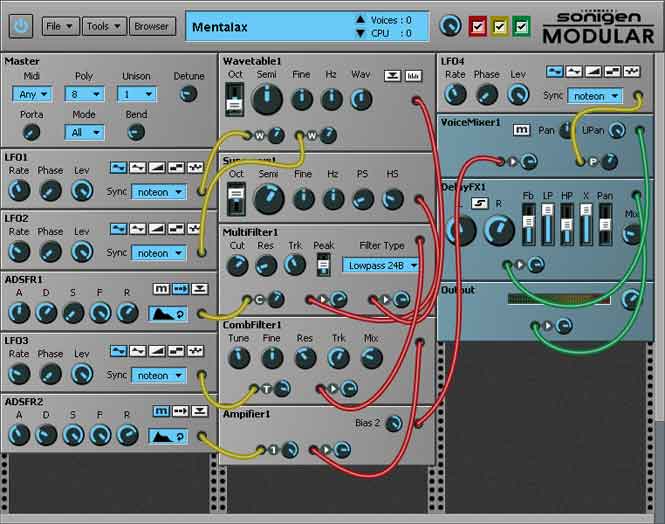Image resolution: width=665 pixels, height=524 pixels.
Task: Click the DelayFX1 sync icon button
Action: click(479, 203)
